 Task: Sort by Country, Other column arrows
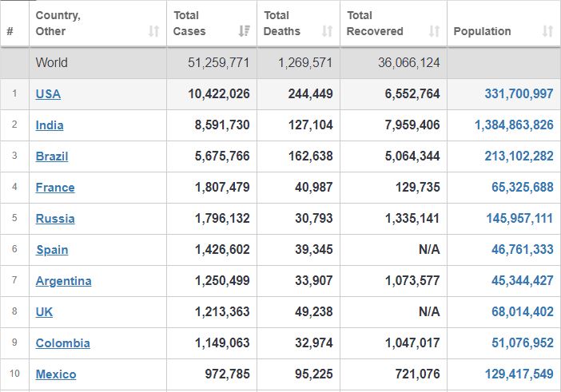click(154, 31)
